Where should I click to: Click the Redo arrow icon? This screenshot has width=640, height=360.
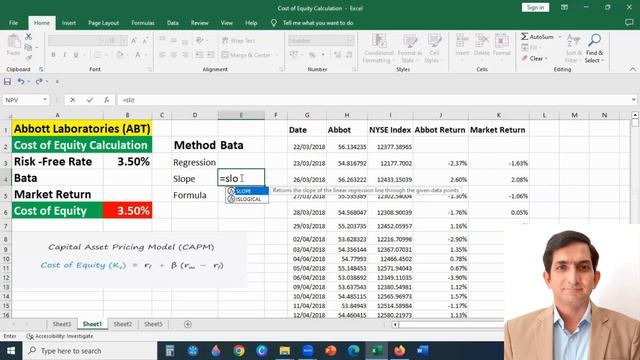coord(39,82)
